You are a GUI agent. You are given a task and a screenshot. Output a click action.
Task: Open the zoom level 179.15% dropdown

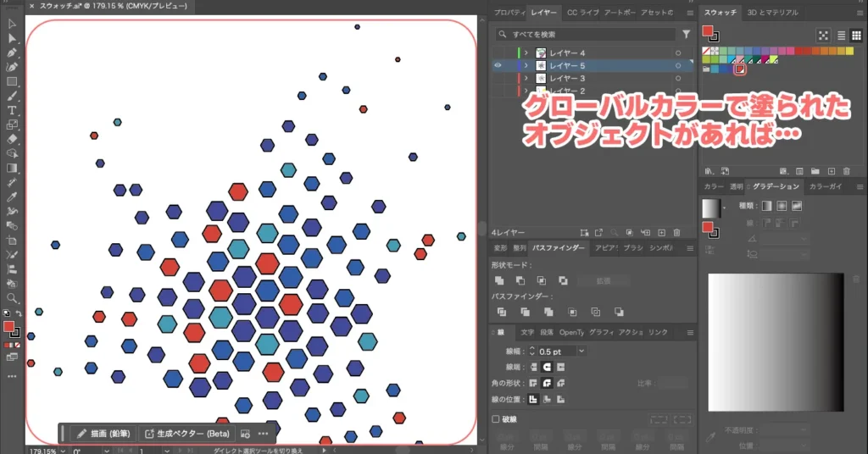pyautogui.click(x=63, y=451)
